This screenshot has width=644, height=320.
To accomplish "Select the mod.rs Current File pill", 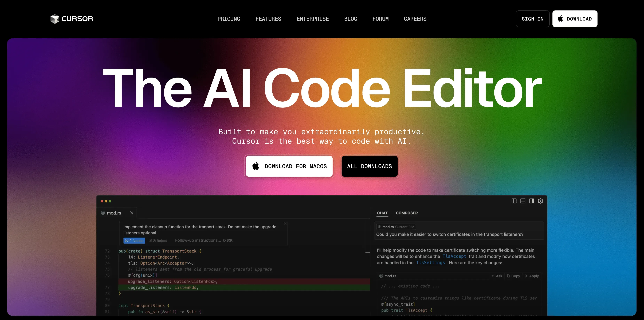I will [x=396, y=227].
